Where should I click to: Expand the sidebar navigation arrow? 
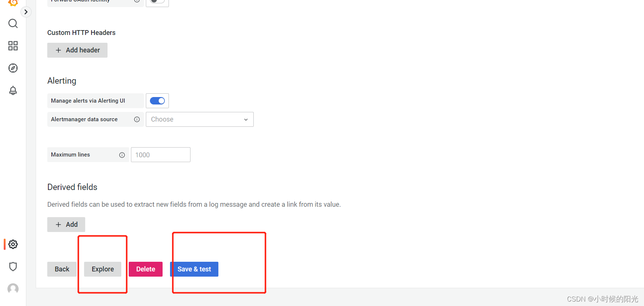pyautogui.click(x=26, y=12)
